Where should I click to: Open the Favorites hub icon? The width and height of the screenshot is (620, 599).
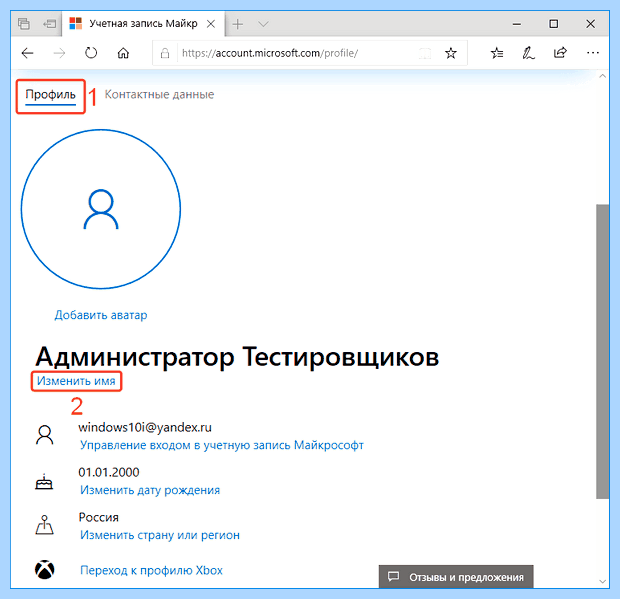coord(497,53)
